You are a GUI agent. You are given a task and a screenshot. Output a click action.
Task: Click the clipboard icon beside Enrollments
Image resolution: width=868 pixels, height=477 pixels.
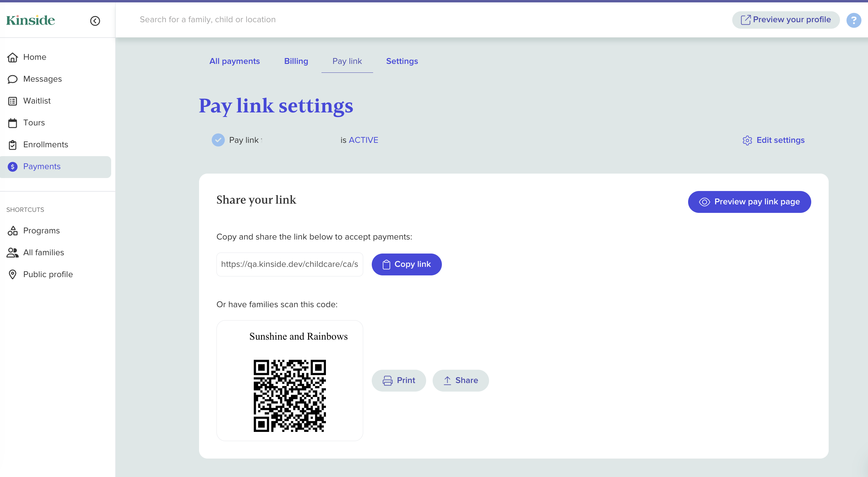(13, 145)
